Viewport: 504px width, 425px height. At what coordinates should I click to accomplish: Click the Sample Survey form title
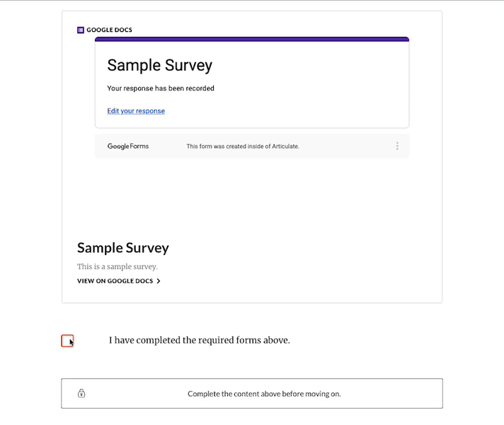(160, 65)
